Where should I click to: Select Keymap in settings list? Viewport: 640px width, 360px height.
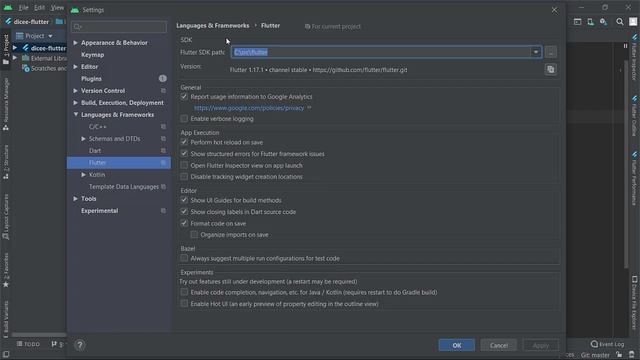(93, 55)
